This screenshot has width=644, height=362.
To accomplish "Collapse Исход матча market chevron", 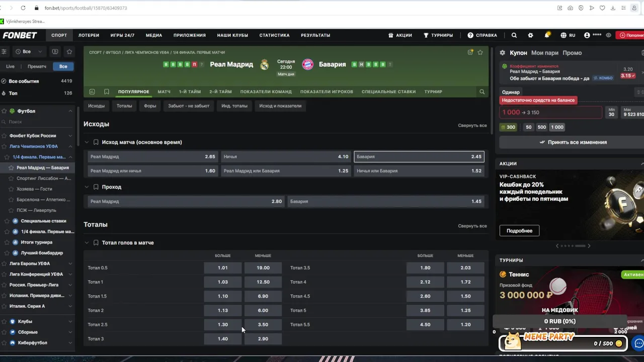I will (87, 142).
